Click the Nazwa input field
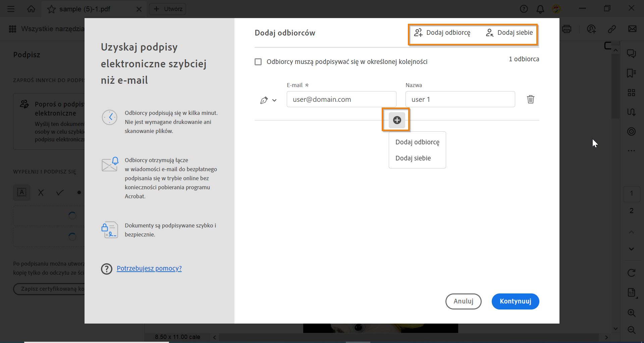This screenshot has width=644, height=343. click(460, 99)
